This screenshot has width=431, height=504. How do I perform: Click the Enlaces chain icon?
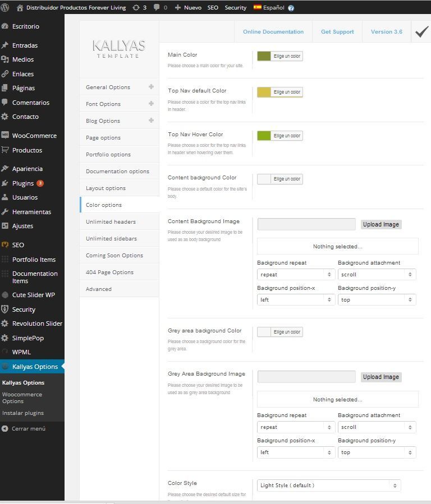(x=5, y=74)
